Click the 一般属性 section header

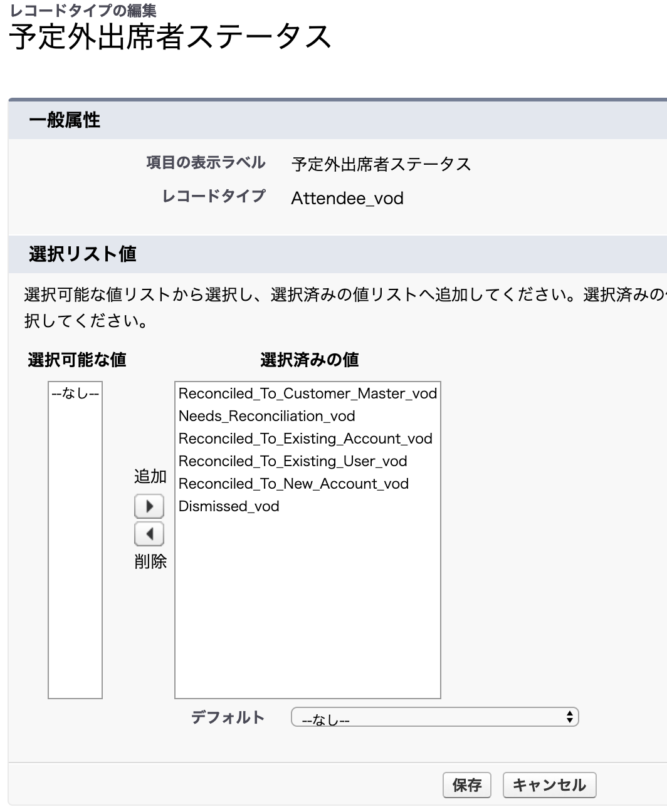(65, 120)
